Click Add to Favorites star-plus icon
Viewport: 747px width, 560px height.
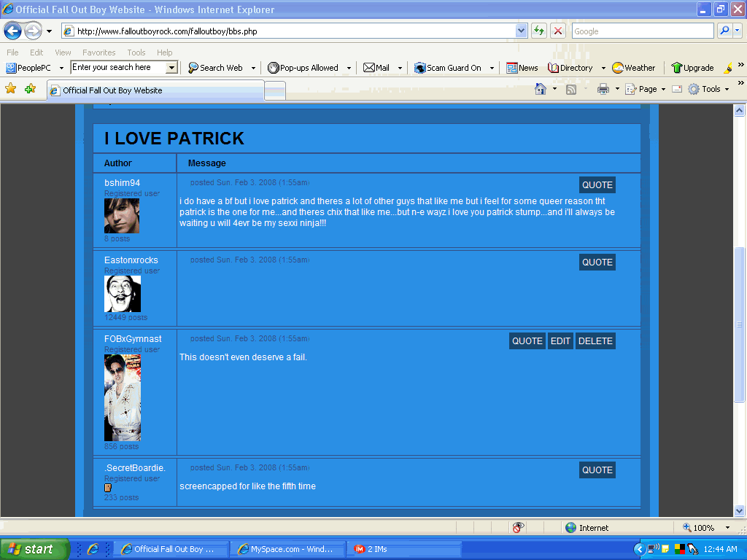[x=30, y=88]
